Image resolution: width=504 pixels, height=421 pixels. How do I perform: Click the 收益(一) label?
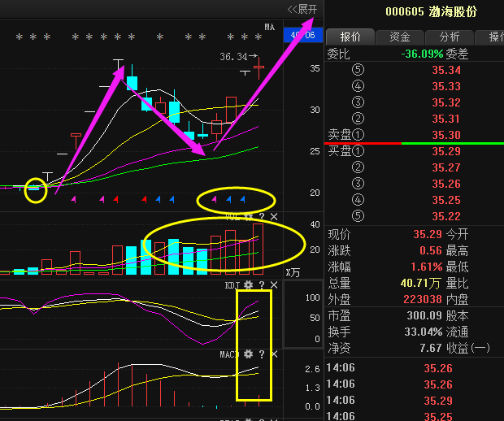467,348
